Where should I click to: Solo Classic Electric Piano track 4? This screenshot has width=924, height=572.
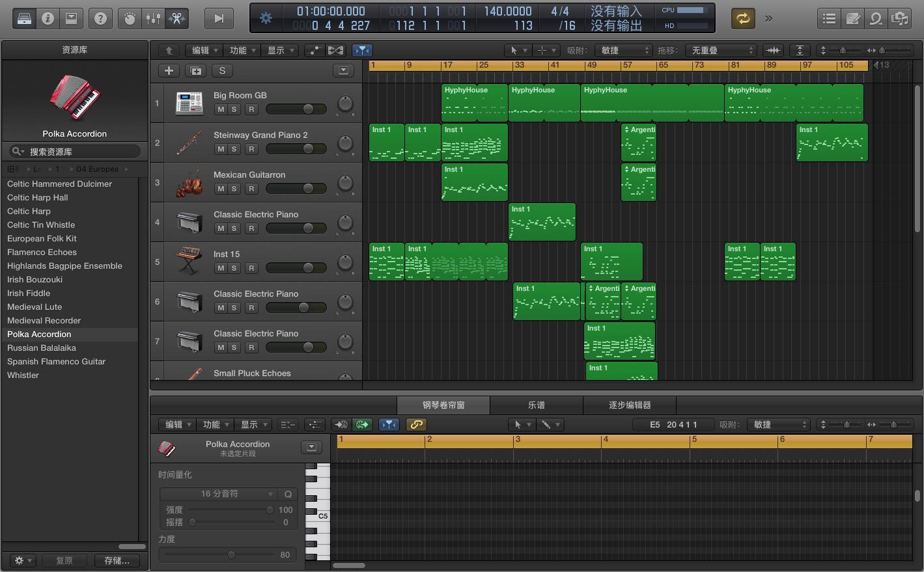[x=234, y=228]
